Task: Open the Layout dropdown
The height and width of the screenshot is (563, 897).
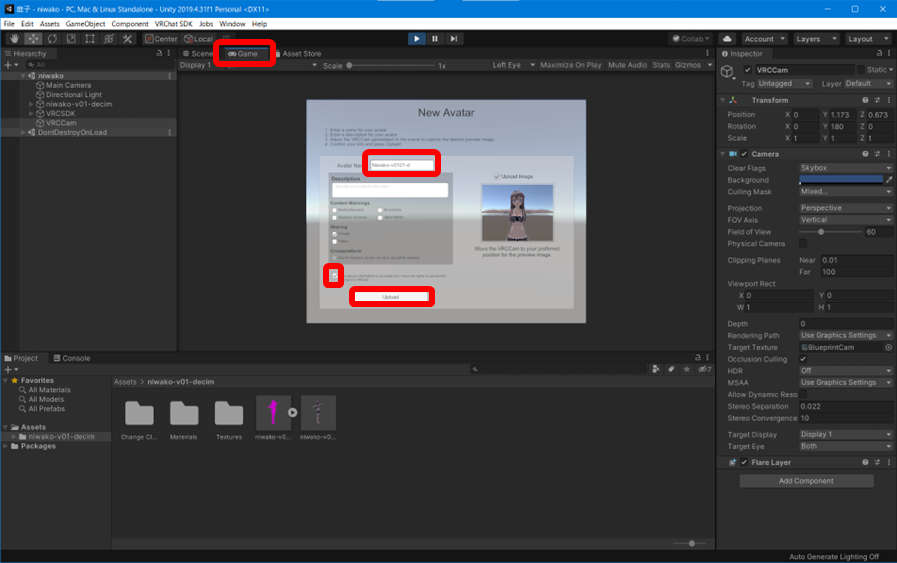Action: click(x=864, y=39)
